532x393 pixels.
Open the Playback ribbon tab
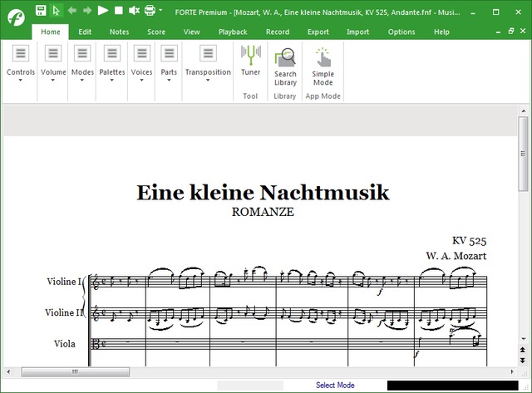[x=232, y=32]
